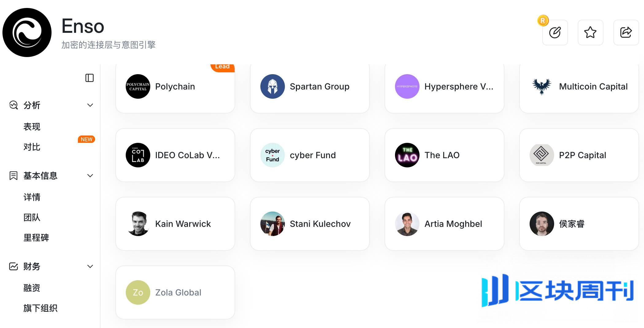Collapse the 分析 section chevron
644x328 pixels.
pyautogui.click(x=90, y=105)
